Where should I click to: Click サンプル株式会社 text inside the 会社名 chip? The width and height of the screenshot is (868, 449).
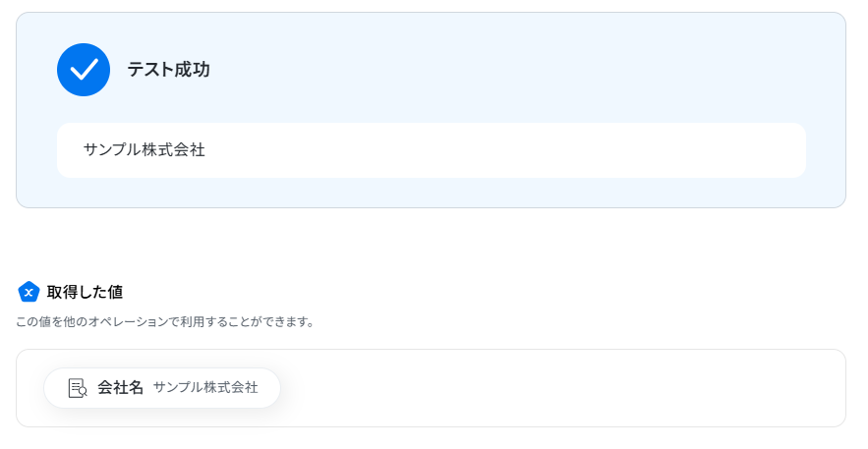point(205,388)
